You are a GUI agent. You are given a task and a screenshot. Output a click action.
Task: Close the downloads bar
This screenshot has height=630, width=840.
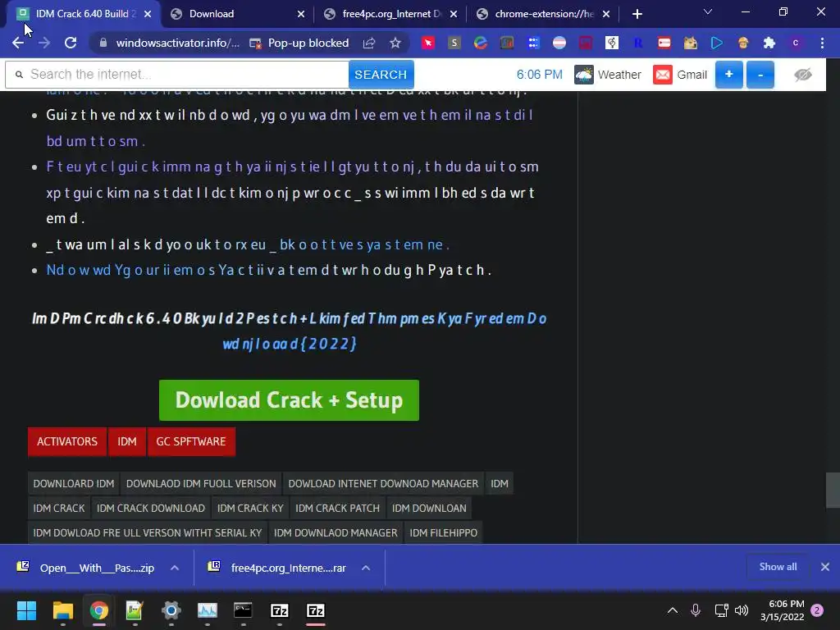(825, 567)
